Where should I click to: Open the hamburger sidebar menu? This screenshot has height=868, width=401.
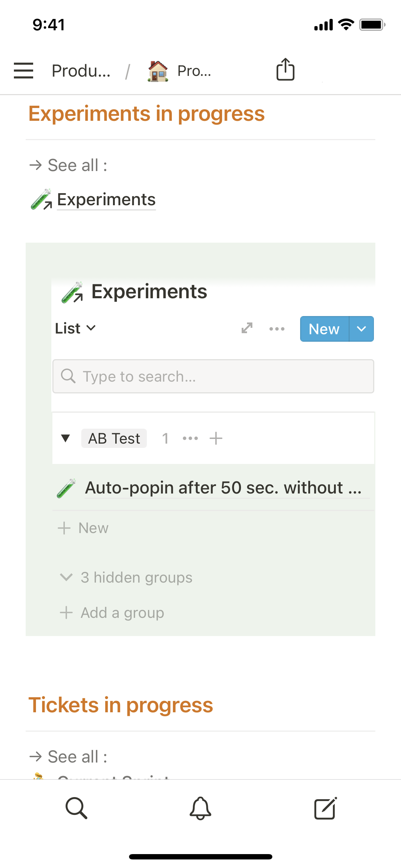24,70
